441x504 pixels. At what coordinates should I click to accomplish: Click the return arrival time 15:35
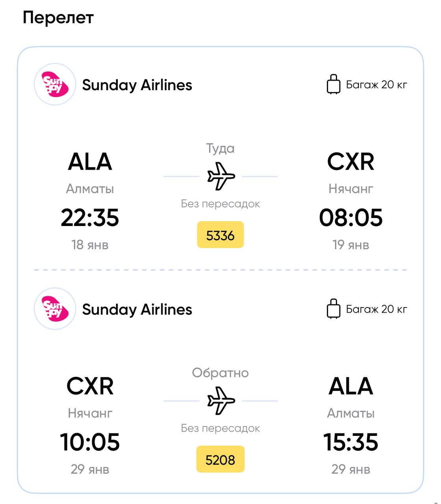tap(351, 442)
